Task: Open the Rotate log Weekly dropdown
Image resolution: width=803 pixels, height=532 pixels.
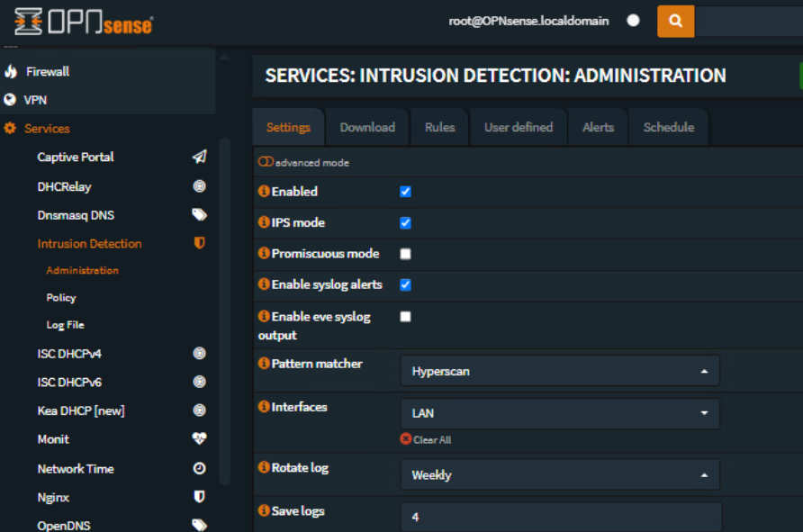Action: [560, 474]
